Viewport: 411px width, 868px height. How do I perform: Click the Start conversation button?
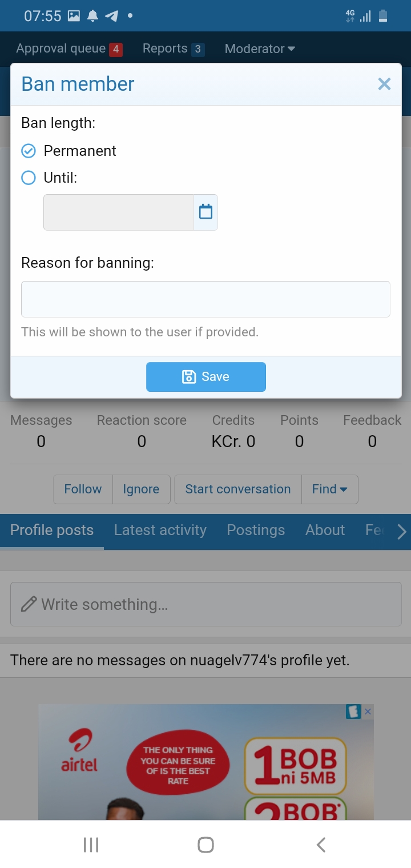tap(237, 489)
